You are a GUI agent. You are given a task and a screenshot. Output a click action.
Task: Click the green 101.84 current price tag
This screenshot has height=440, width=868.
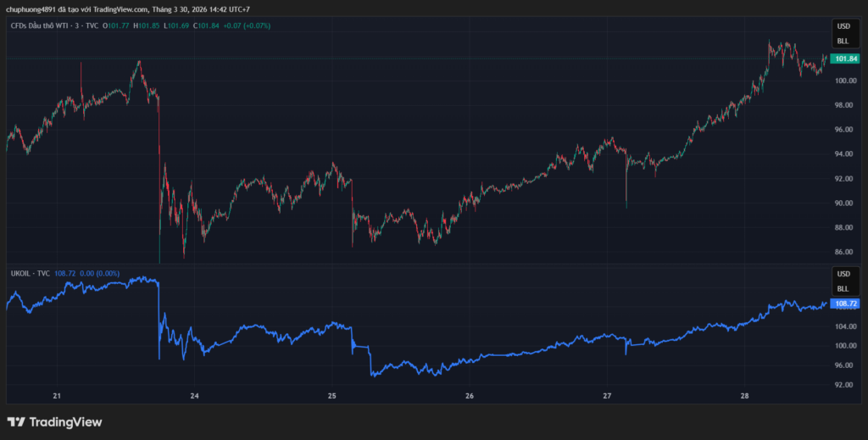tap(846, 58)
